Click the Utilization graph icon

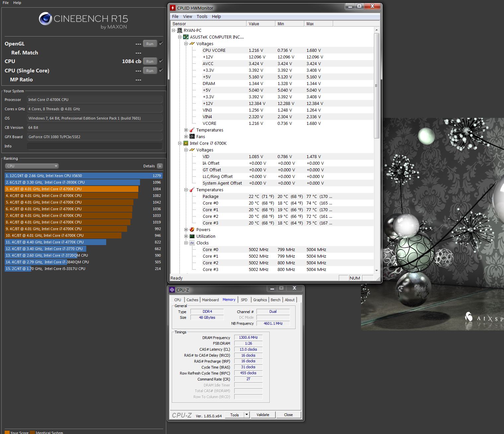click(192, 236)
